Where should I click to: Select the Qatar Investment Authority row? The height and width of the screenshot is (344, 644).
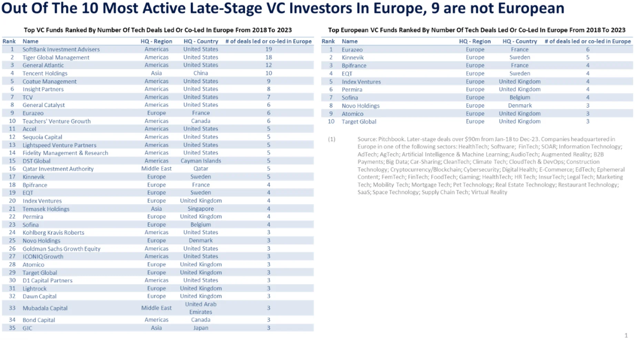pyautogui.click(x=158, y=169)
